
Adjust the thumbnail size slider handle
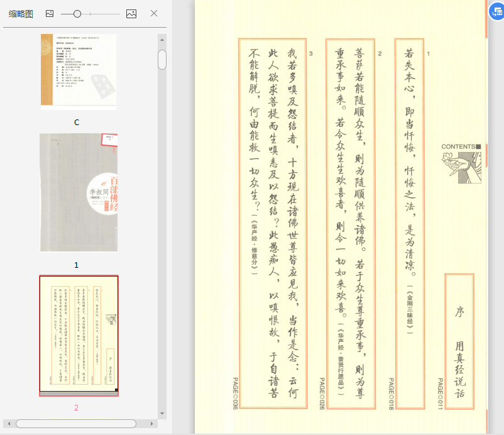click(77, 14)
